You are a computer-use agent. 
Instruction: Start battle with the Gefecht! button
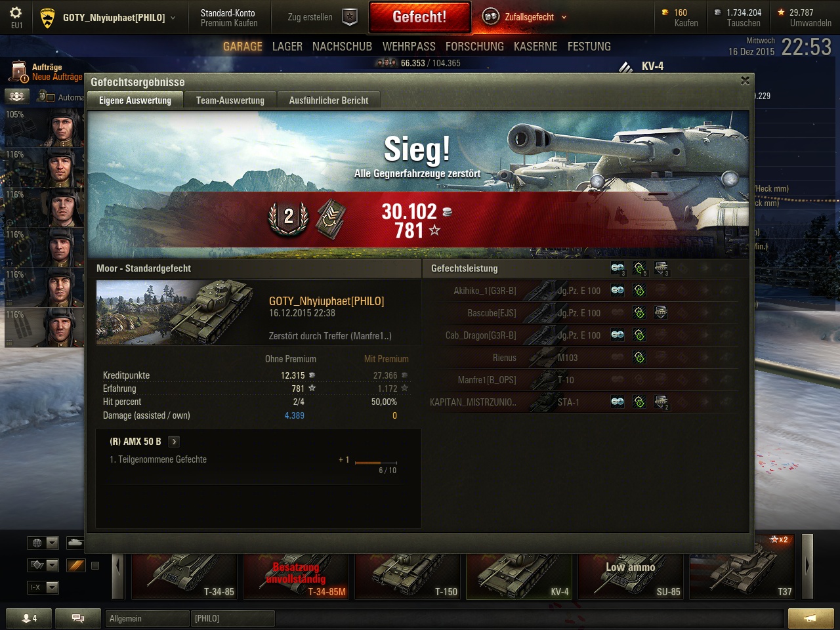click(420, 17)
